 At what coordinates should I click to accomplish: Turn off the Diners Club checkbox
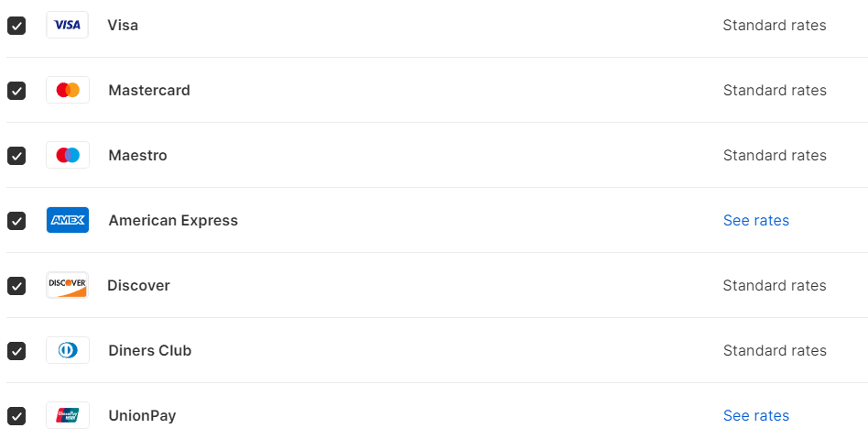click(x=16, y=351)
